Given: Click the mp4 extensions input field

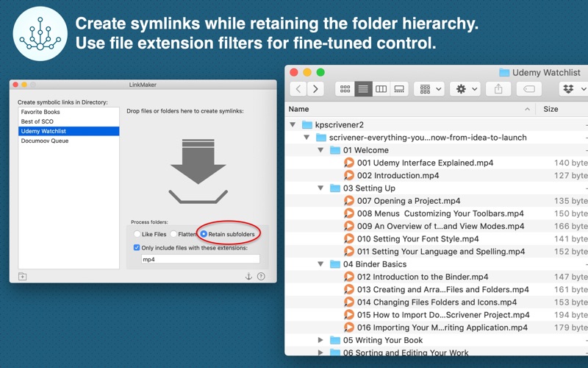Looking at the screenshot, I should pos(200,259).
